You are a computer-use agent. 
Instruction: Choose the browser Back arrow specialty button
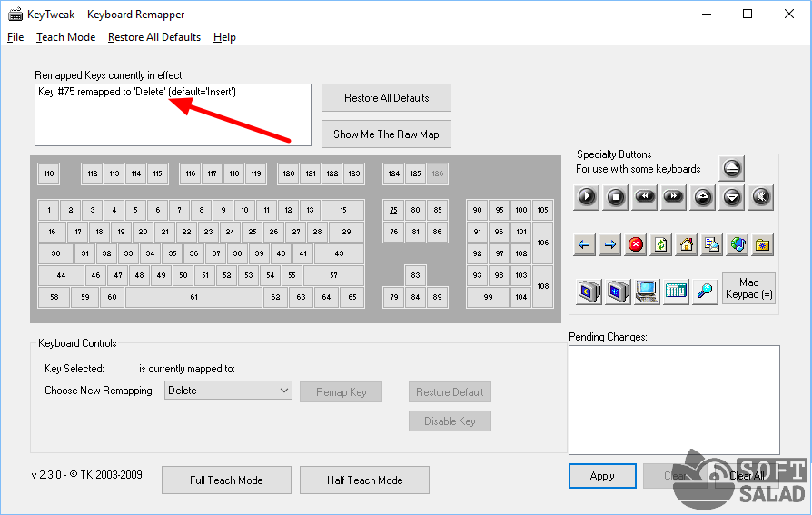click(585, 244)
